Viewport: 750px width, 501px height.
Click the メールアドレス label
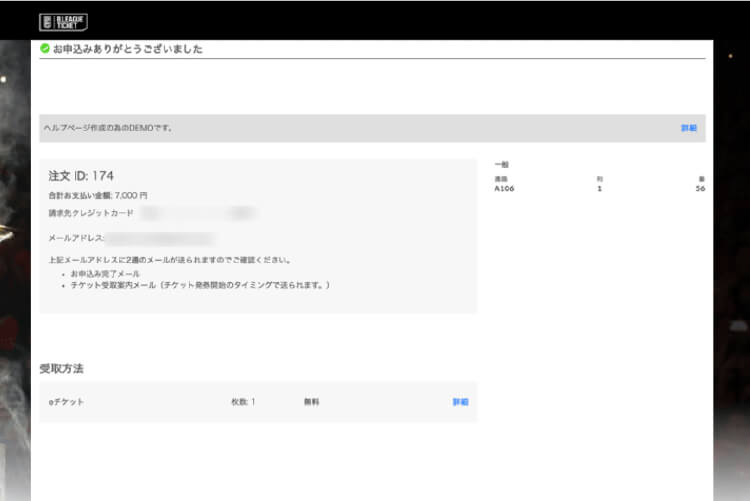tap(76, 238)
